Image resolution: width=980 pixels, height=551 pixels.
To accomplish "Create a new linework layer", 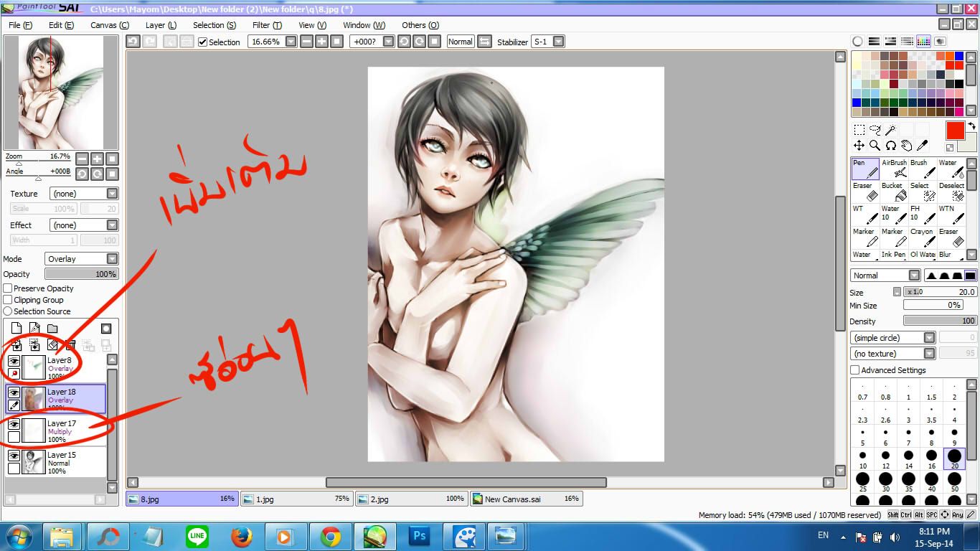I will pos(34,329).
